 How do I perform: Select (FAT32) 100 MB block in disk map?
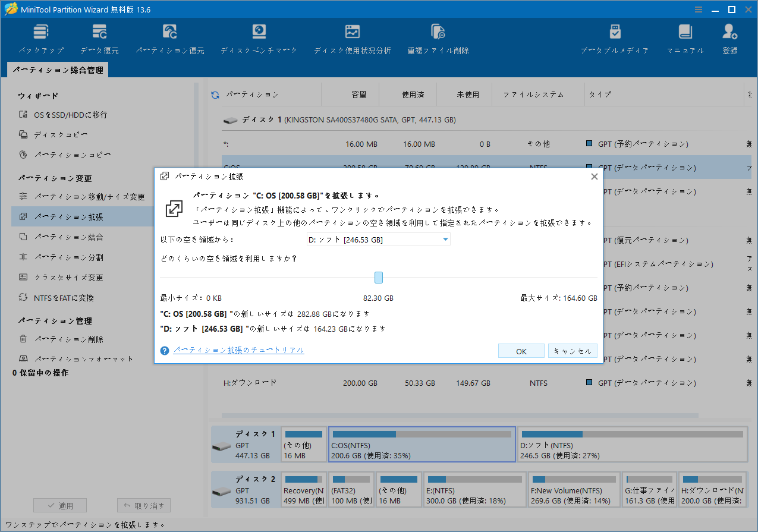coord(351,490)
